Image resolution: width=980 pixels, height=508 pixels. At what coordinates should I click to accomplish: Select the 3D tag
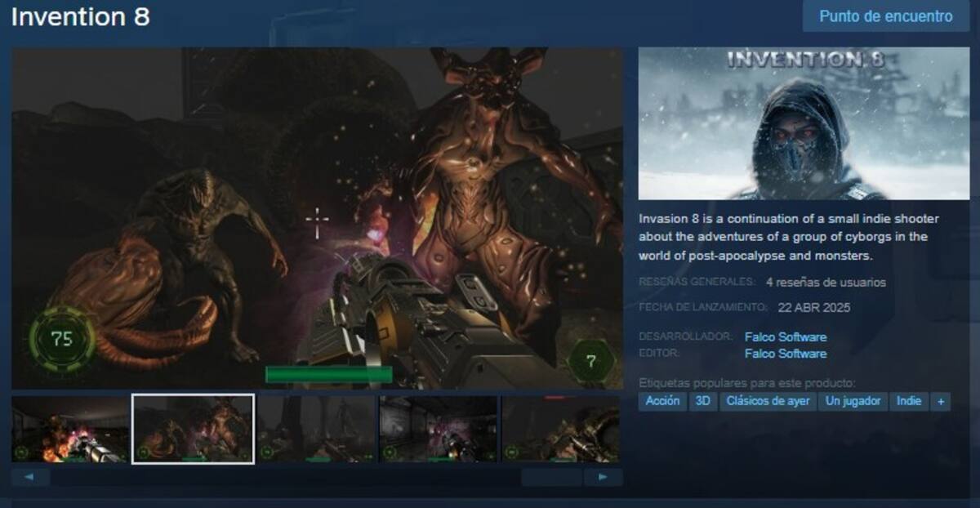(x=702, y=401)
